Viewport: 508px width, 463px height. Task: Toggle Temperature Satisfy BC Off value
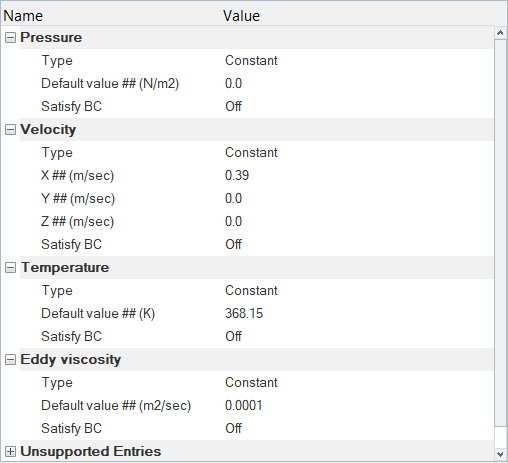coord(357,337)
